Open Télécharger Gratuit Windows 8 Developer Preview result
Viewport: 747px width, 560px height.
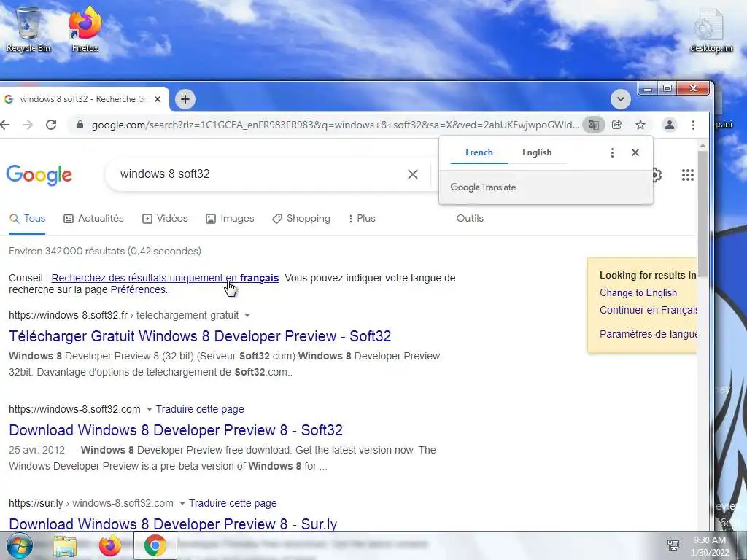(x=200, y=335)
